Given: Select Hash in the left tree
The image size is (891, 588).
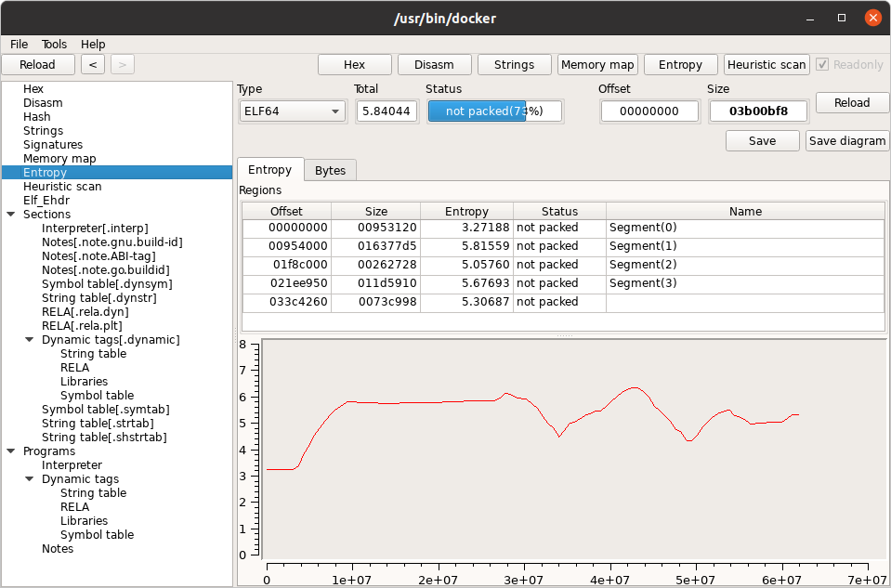Looking at the screenshot, I should pos(37,116).
